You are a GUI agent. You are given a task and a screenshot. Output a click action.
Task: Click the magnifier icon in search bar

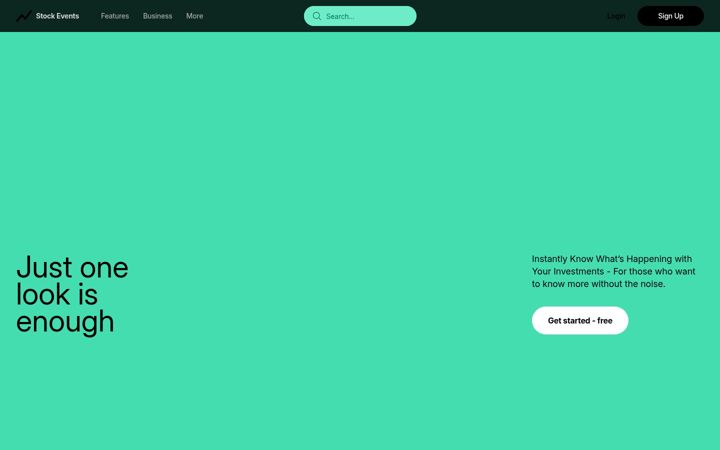317,16
